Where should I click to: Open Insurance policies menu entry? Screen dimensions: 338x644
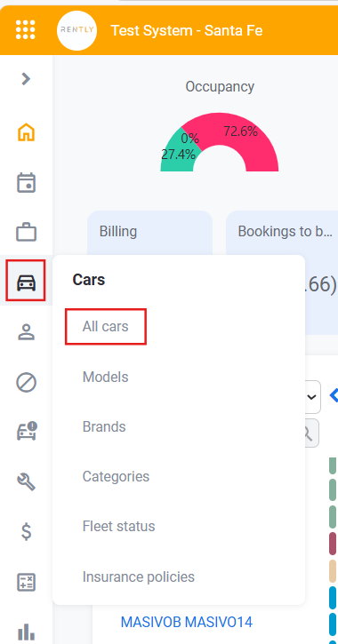pos(138,576)
